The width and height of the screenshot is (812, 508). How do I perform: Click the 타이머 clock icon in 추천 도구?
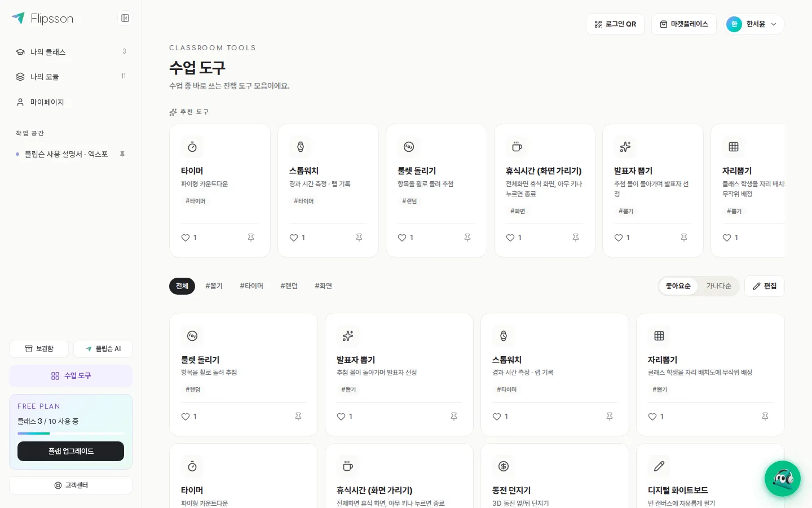click(x=192, y=147)
